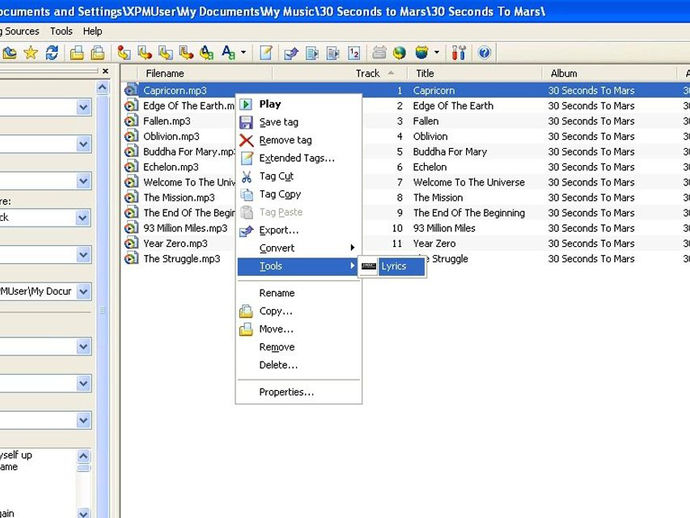690x518 pixels.
Task: Select Tag Cut in the context menu
Action: [299, 176]
